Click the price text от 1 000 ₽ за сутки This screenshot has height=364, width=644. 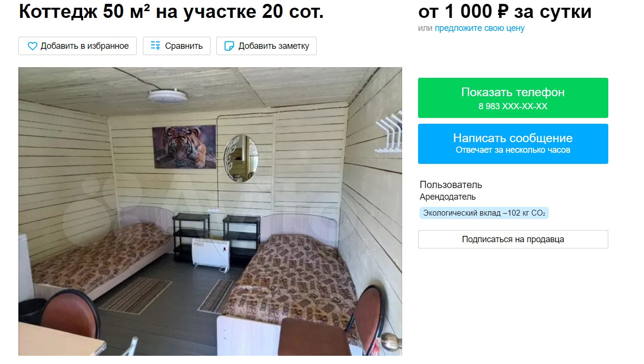(x=504, y=12)
